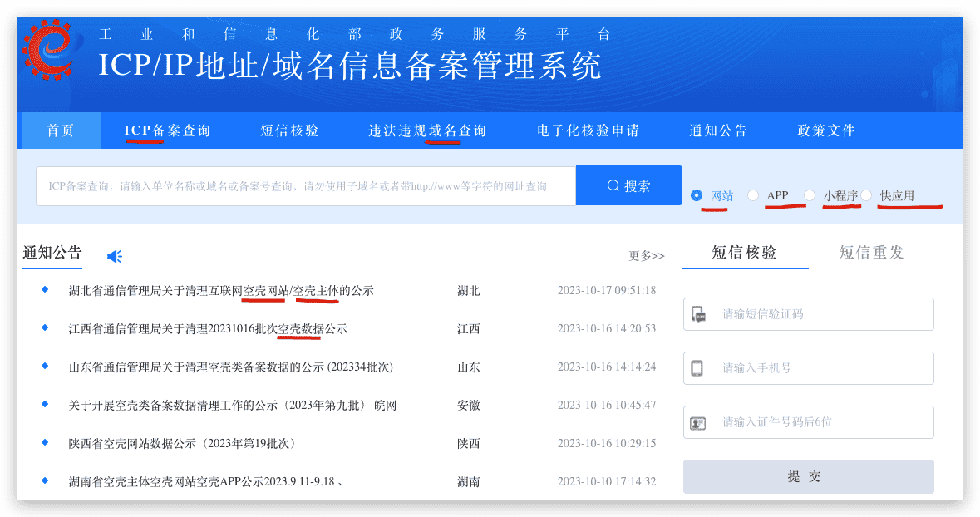Select the 网站 option already marked blue
This screenshot has height=517, width=980.
point(697,195)
